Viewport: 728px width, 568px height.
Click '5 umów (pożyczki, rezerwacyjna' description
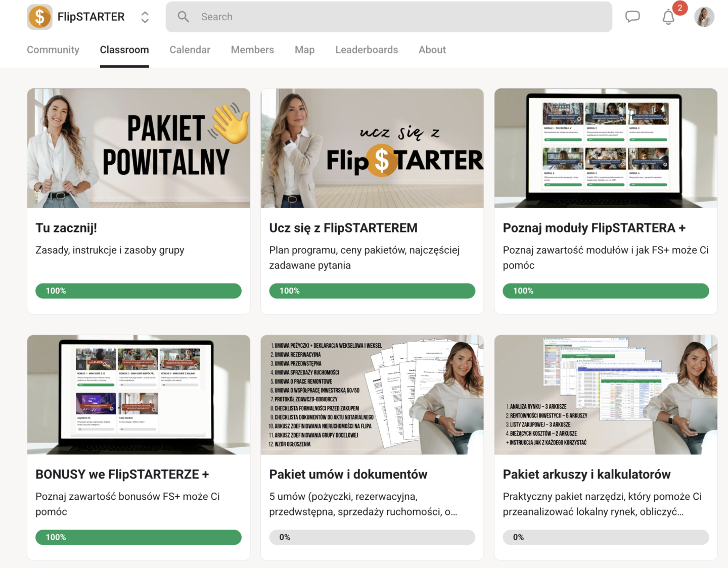click(x=363, y=504)
